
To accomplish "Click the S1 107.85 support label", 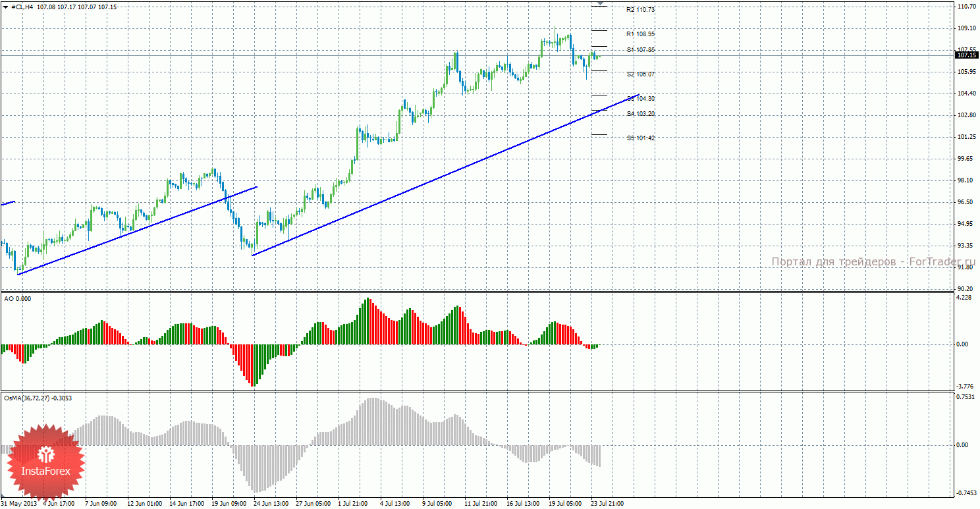I will 641,50.
